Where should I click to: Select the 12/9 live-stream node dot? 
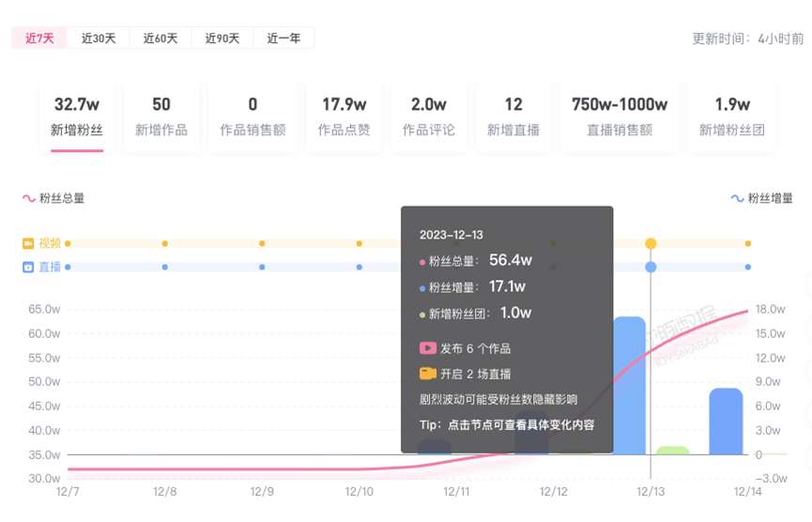pyautogui.click(x=262, y=268)
